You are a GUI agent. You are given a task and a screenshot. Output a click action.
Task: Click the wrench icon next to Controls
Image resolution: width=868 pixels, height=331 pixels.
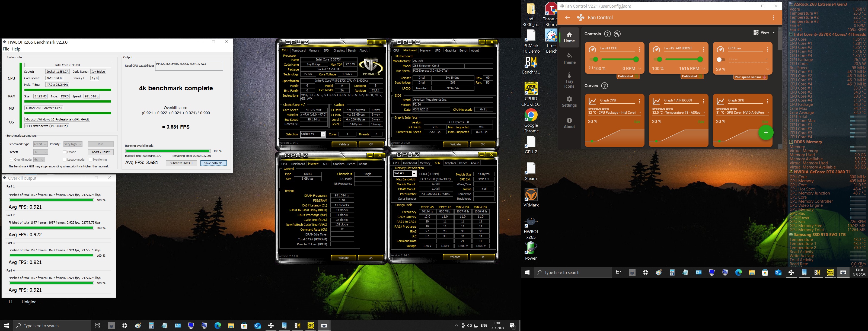pos(617,34)
